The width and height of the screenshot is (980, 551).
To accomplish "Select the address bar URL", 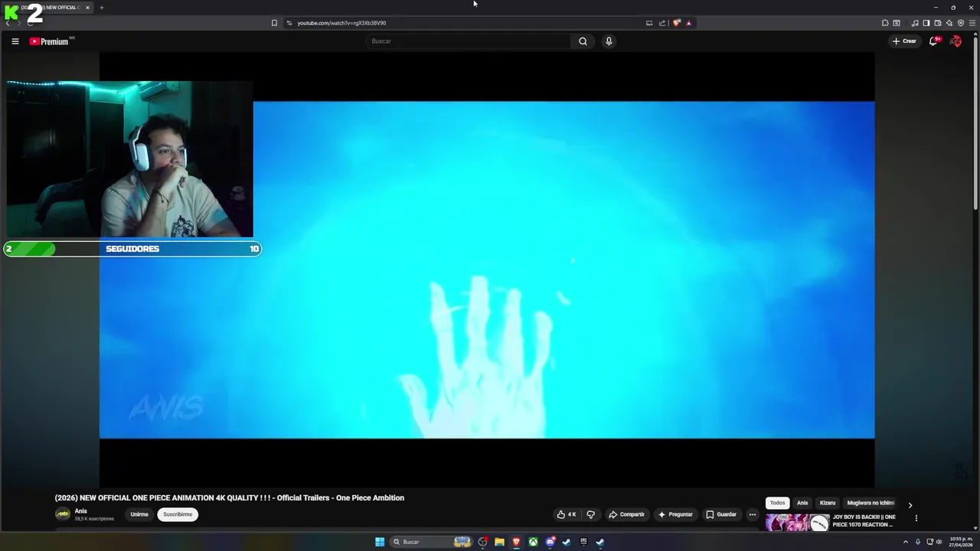I will tap(341, 23).
